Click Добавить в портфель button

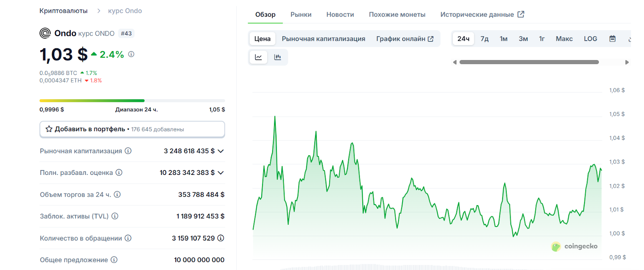(132, 129)
